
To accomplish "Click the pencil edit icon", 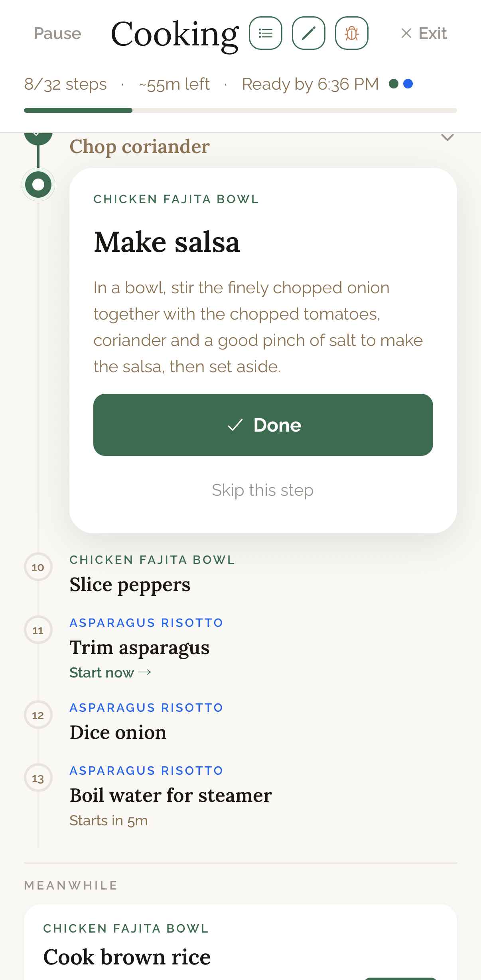I will coord(309,33).
